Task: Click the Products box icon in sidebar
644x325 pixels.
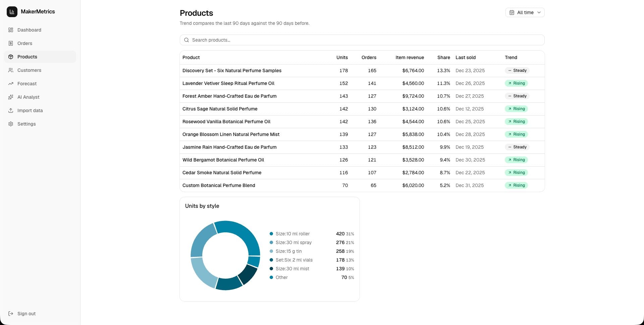Action: 11,57
